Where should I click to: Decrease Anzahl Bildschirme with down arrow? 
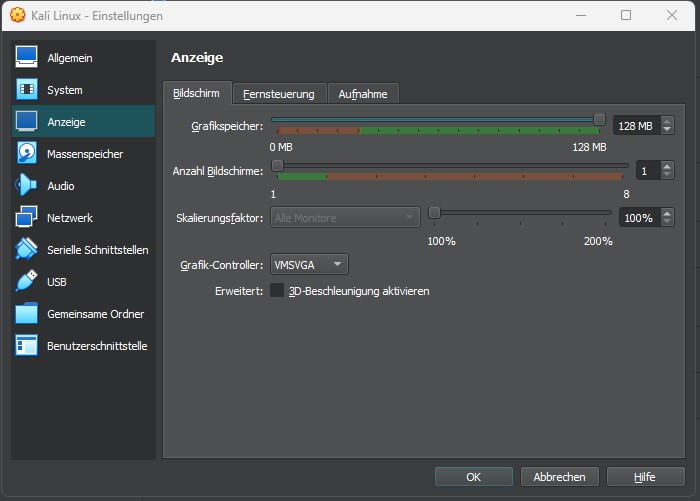pyautogui.click(x=667, y=175)
